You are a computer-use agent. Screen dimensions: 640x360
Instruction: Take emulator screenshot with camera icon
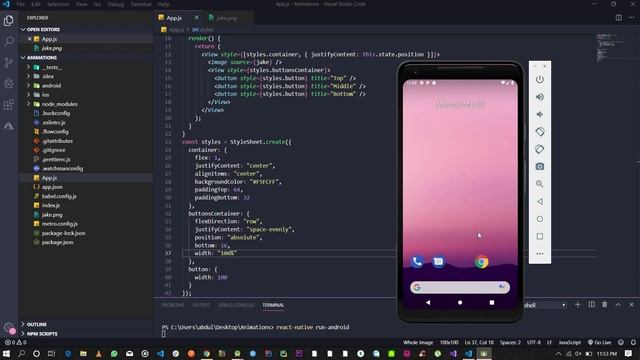click(x=540, y=167)
